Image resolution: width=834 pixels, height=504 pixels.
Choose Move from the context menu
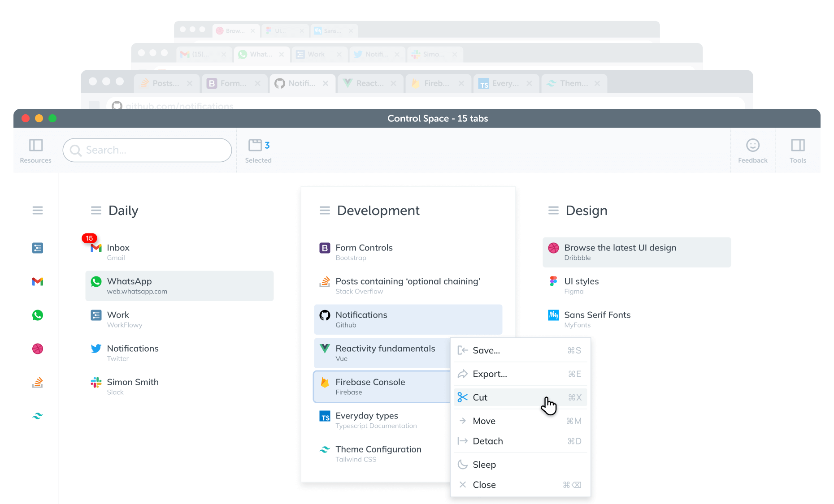click(x=520, y=421)
